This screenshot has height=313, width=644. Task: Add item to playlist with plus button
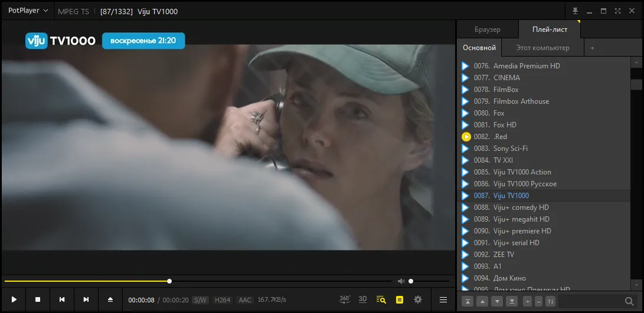click(x=528, y=302)
